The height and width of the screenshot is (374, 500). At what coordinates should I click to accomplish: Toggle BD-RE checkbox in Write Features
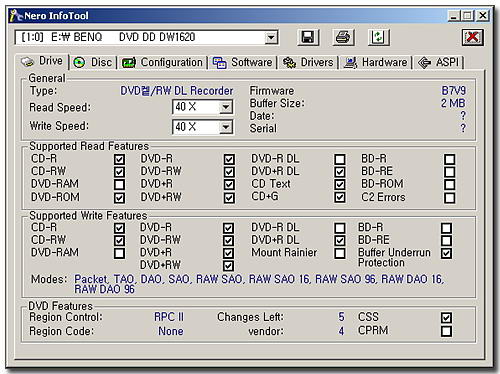pyautogui.click(x=446, y=241)
